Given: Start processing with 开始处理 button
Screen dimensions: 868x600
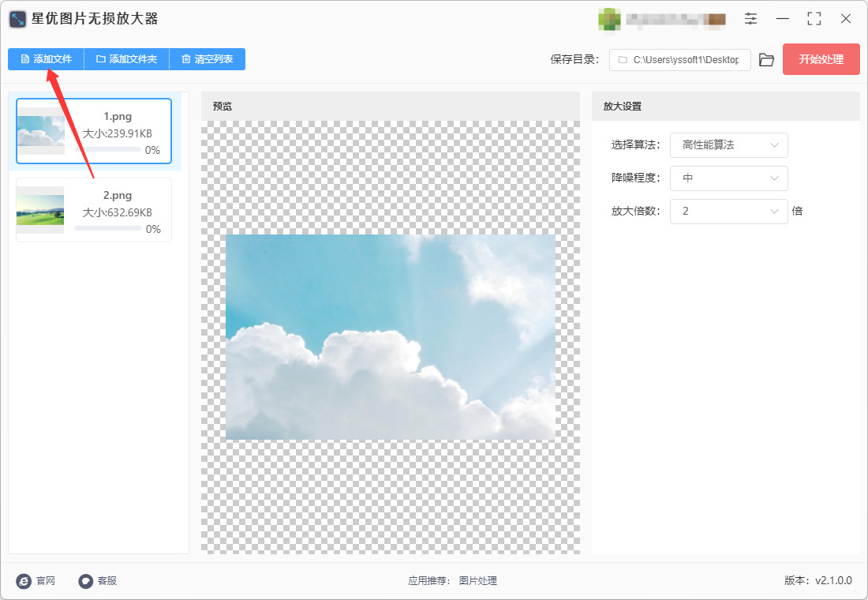Looking at the screenshot, I should 821,59.
